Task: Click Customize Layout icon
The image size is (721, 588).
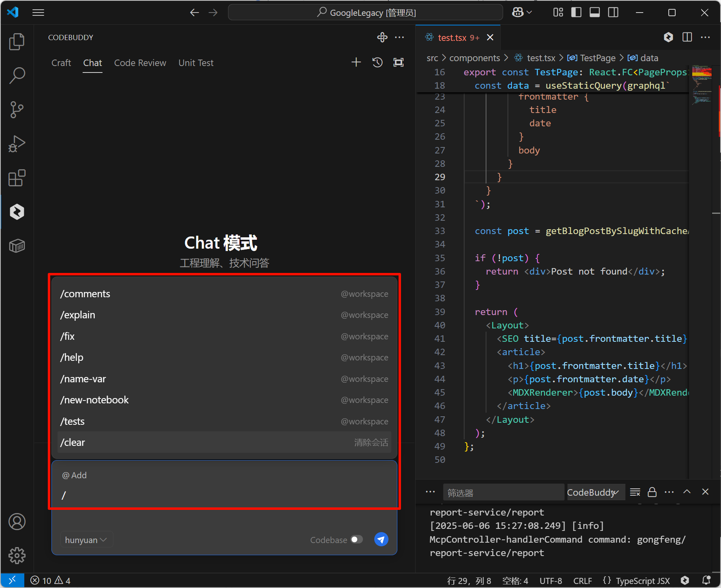Action: (x=558, y=13)
